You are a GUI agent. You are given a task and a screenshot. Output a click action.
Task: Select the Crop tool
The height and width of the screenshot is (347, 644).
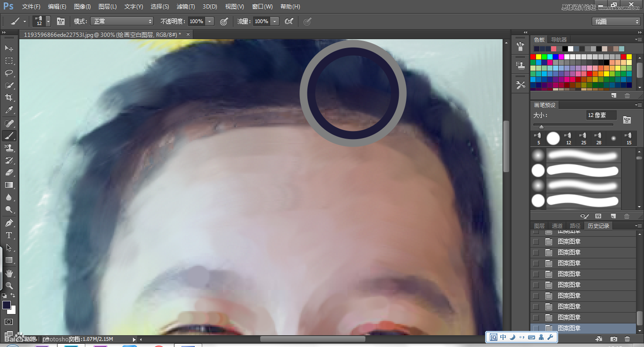[9, 98]
